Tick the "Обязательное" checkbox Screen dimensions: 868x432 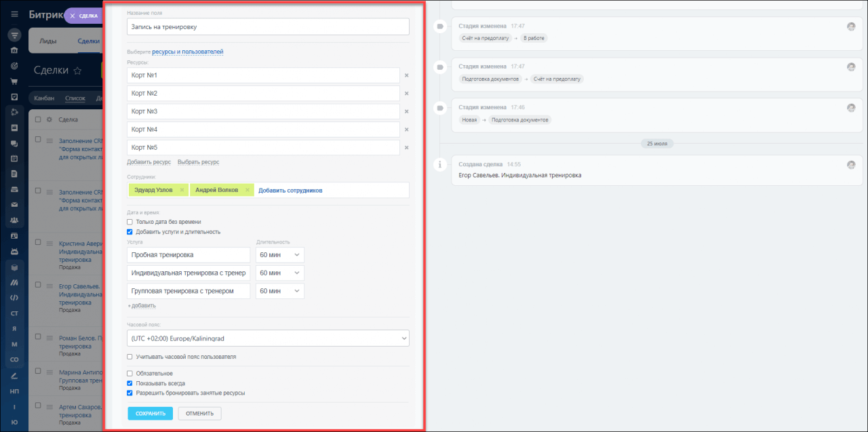130,374
